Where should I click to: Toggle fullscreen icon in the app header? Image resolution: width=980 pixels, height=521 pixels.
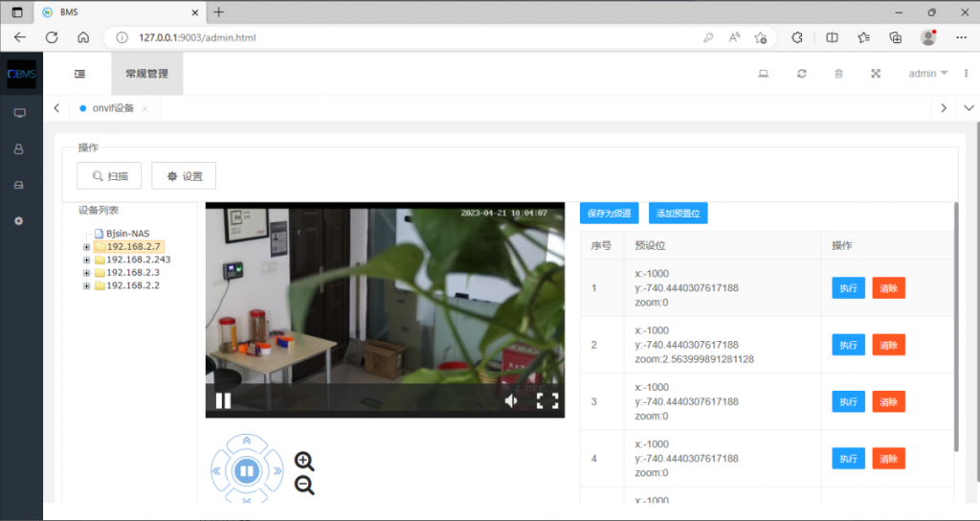(x=876, y=74)
